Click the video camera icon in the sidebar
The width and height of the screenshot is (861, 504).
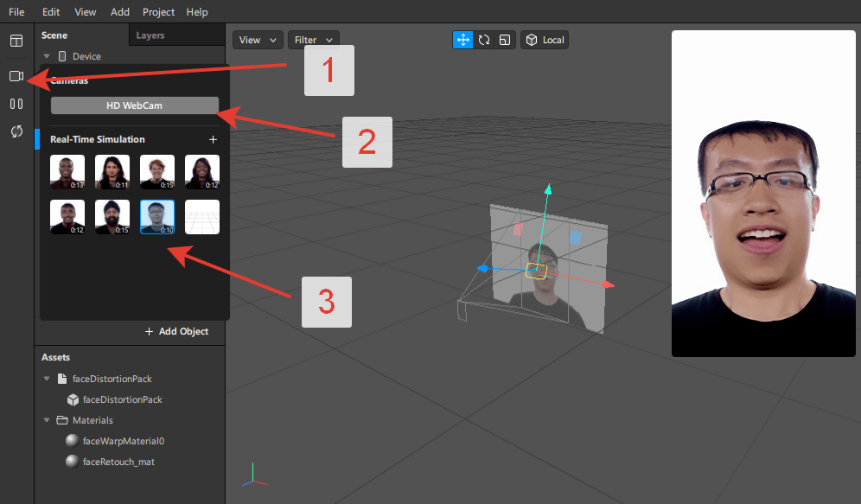[16, 76]
